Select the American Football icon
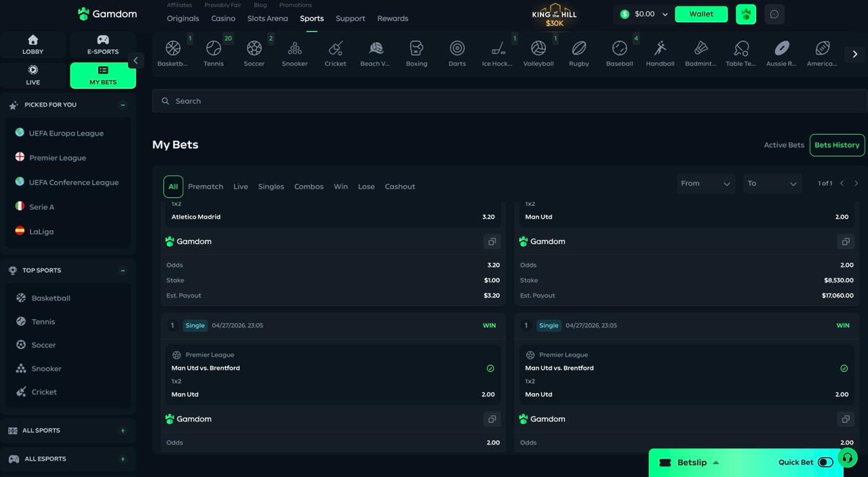 823,49
